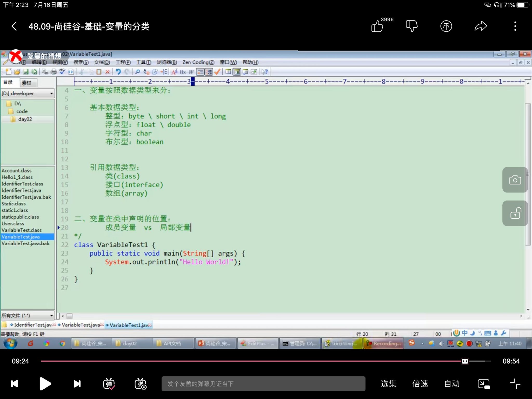Click the red X Delete icon

click(108, 72)
